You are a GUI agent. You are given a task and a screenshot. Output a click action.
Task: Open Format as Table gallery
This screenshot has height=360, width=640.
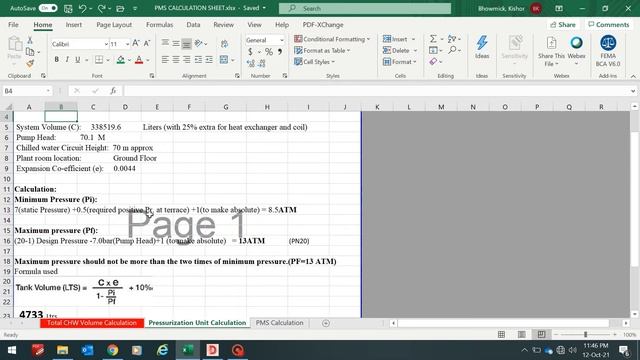tap(322, 51)
